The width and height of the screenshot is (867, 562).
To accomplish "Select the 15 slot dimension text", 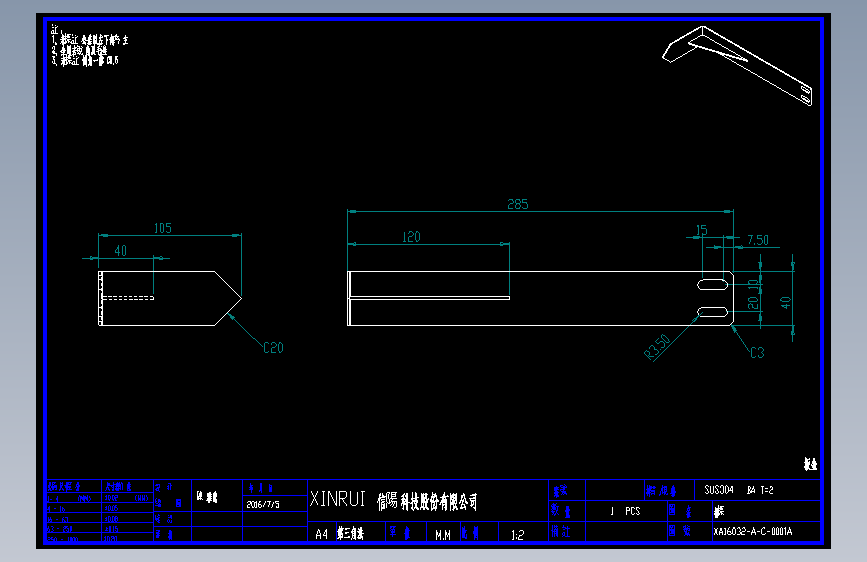I will click(701, 230).
